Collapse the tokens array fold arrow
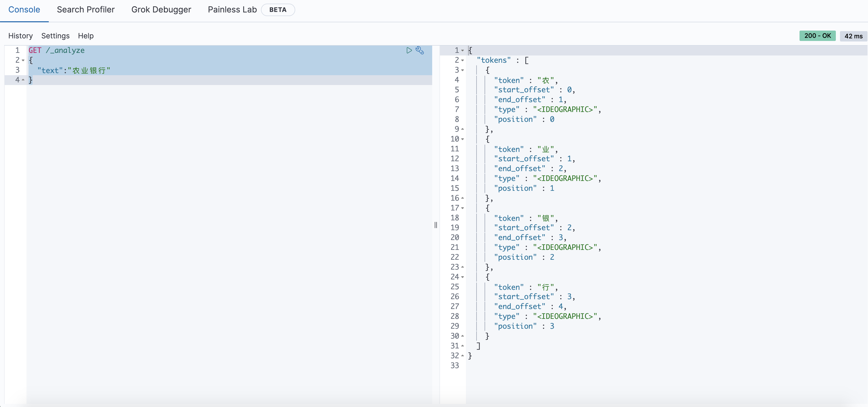Viewport: 868px width, 407px height. 462,61
